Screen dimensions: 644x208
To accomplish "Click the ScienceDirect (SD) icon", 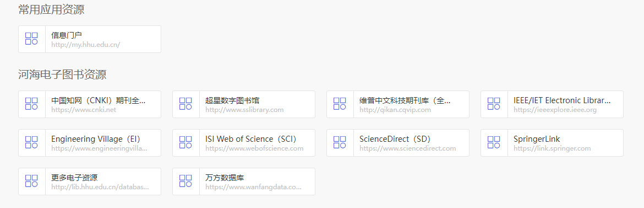I will pos(340,142).
